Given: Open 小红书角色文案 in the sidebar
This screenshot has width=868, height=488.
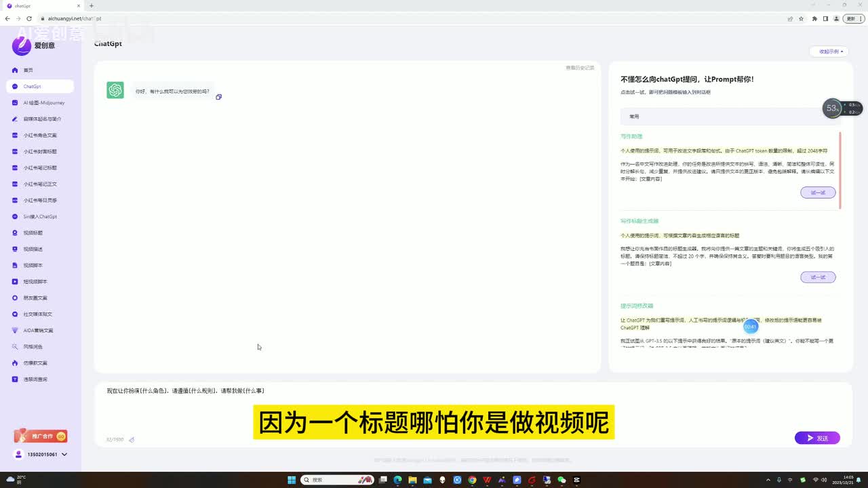Looking at the screenshot, I should tap(39, 136).
